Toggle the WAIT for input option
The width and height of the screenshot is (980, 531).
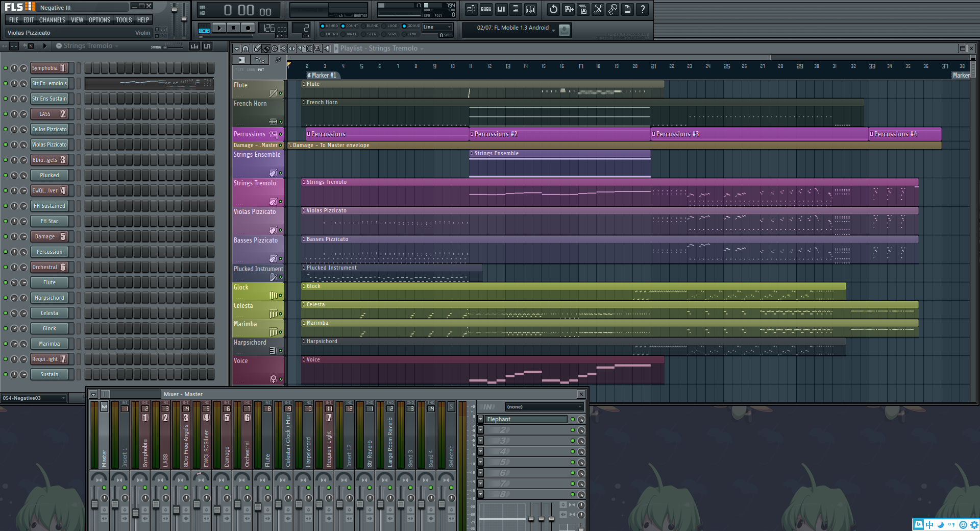[x=349, y=34]
